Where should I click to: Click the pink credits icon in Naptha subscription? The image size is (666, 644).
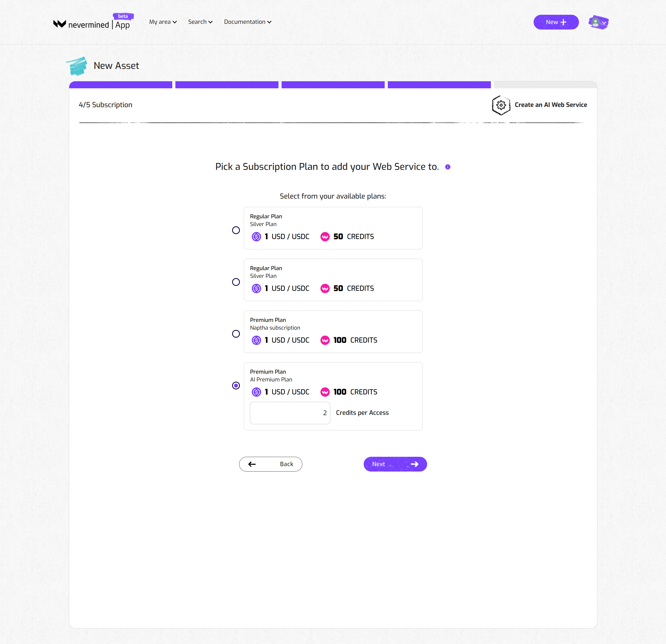[325, 340]
